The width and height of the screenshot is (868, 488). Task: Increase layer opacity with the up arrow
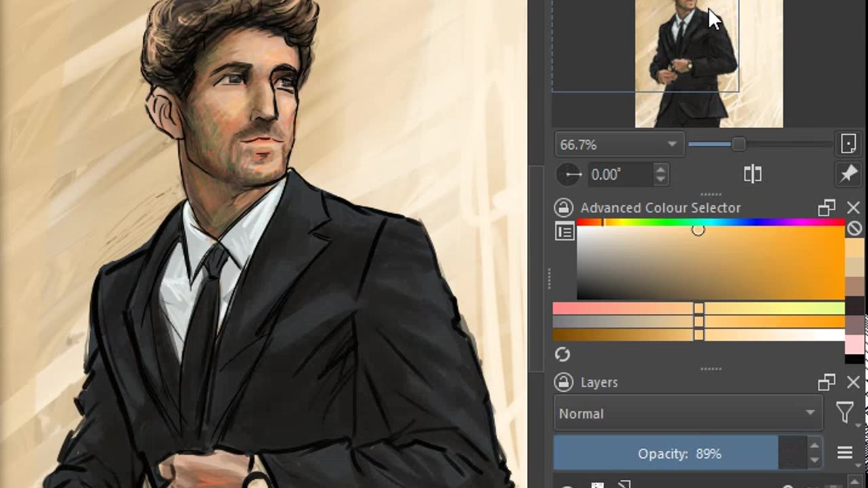pyautogui.click(x=814, y=446)
